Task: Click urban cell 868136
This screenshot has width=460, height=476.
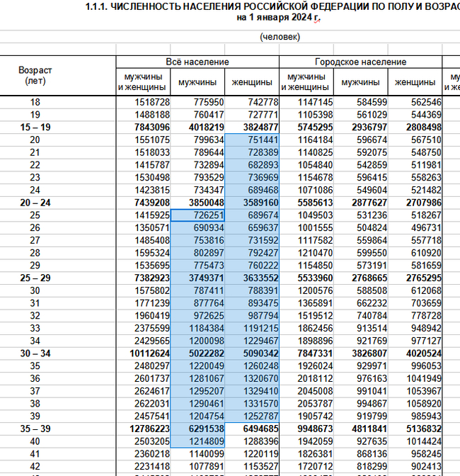Action: [x=360, y=454]
